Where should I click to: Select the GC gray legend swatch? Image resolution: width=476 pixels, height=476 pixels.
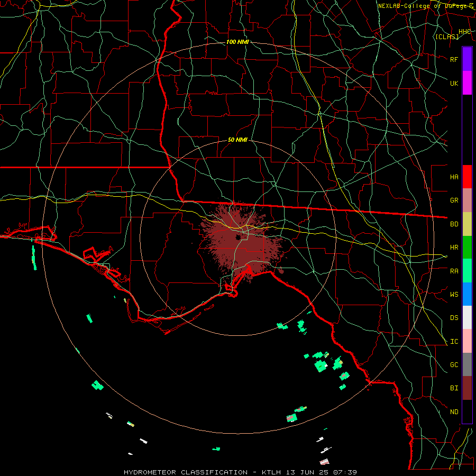coord(467,364)
